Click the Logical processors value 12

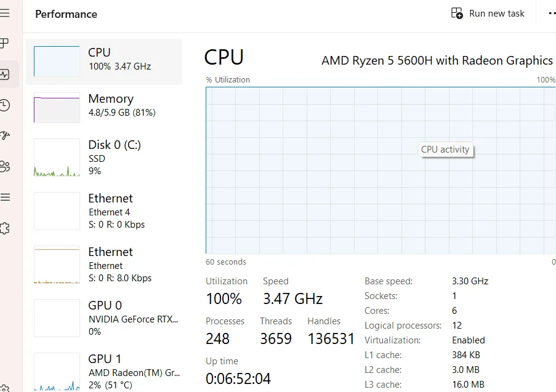pos(457,326)
